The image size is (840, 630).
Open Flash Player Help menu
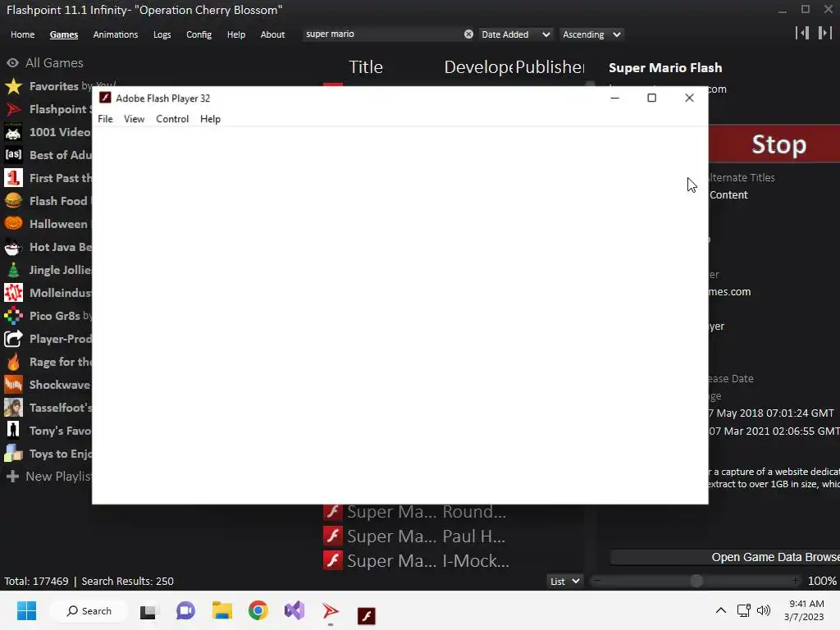(x=210, y=119)
